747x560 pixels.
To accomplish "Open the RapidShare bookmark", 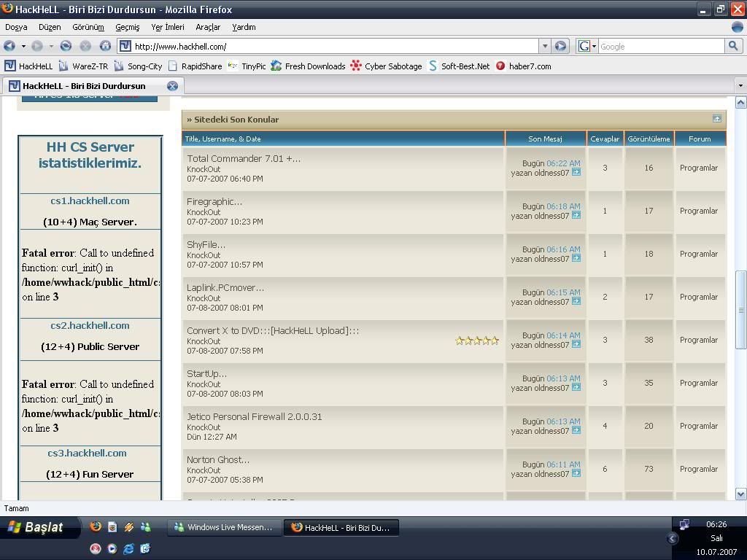I will [x=196, y=66].
